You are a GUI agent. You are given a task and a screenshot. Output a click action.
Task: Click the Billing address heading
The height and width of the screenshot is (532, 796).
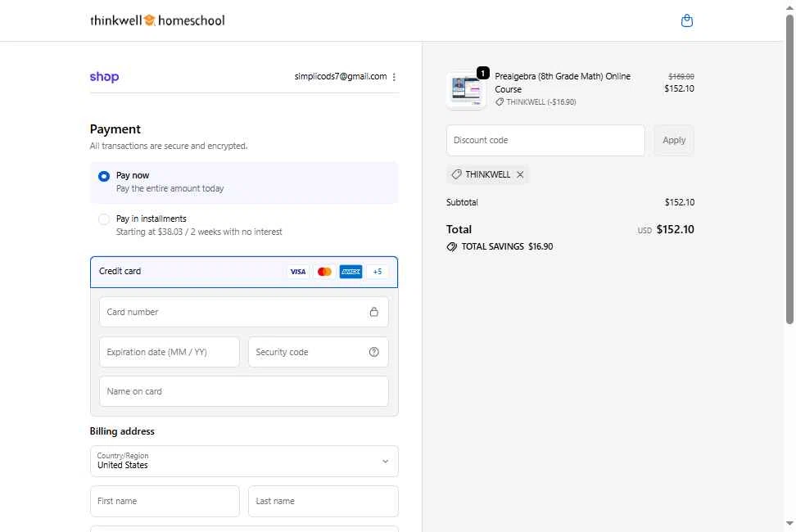[122, 431]
